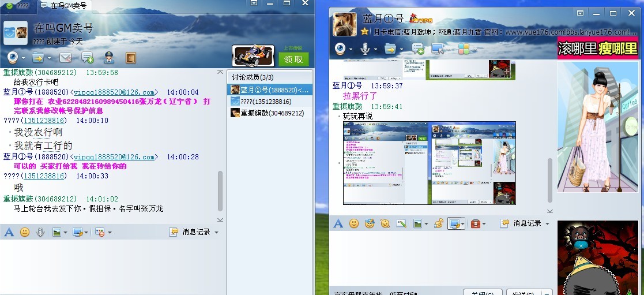This screenshot has height=295, width=644.
Task: Click the music note share icon in 蓝月①号 window
Action: pos(439,223)
